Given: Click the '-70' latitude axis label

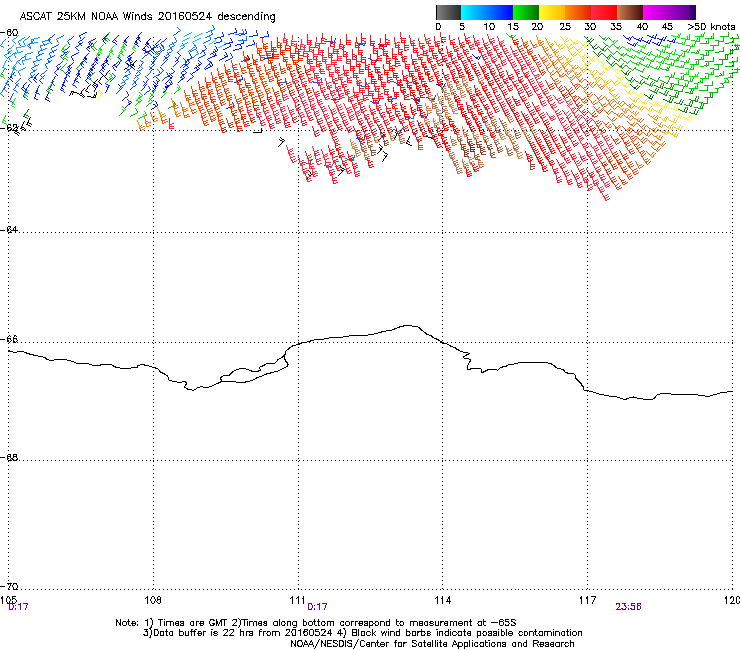Looking at the screenshot, I should click(9, 586).
